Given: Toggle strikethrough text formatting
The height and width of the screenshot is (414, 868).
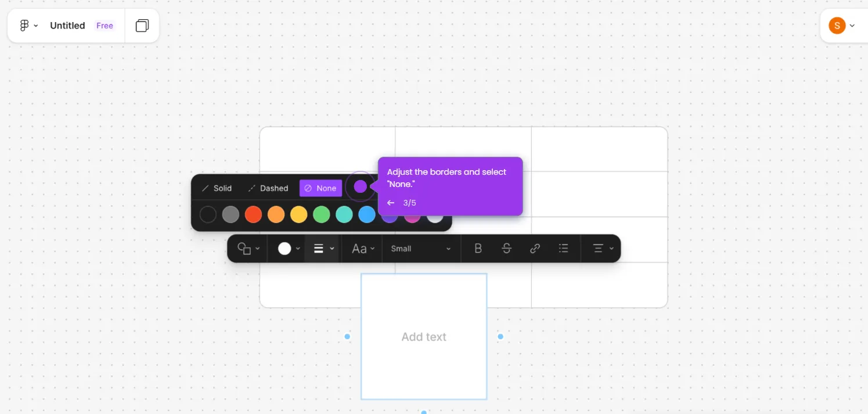Looking at the screenshot, I should tap(506, 249).
